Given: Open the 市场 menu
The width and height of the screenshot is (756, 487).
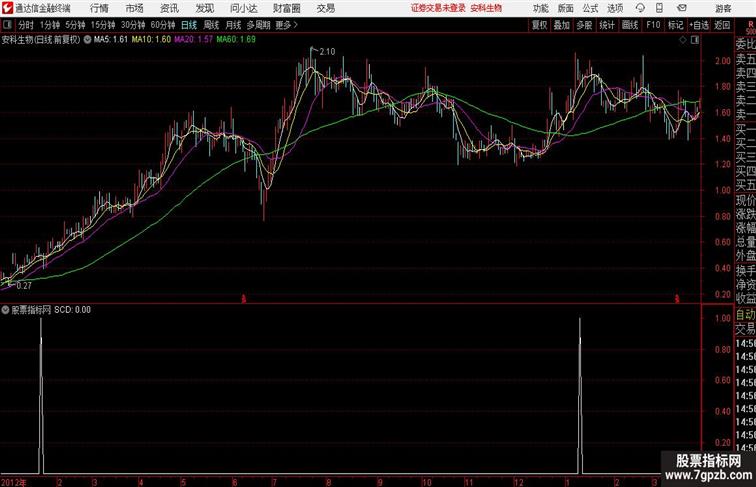Looking at the screenshot, I should click(x=135, y=8).
